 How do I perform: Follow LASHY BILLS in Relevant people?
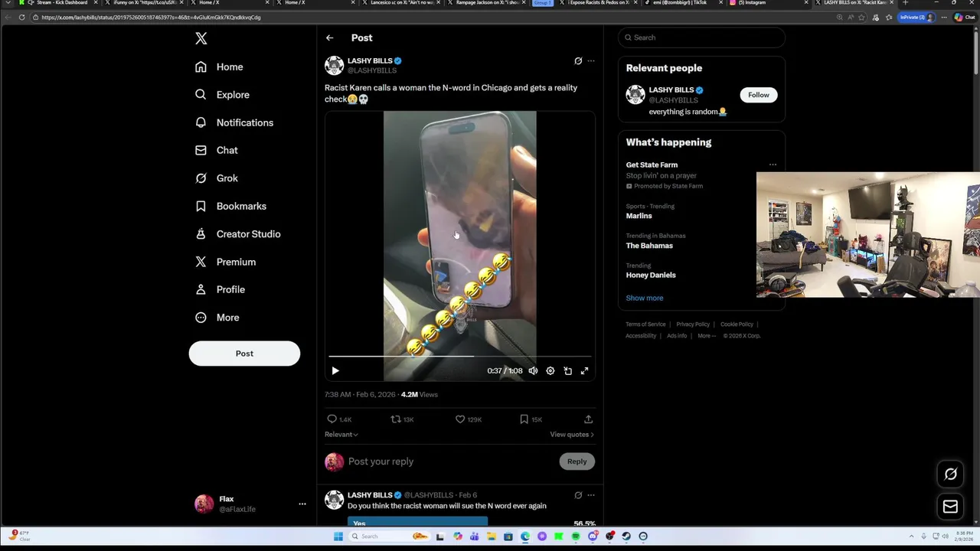pos(759,95)
